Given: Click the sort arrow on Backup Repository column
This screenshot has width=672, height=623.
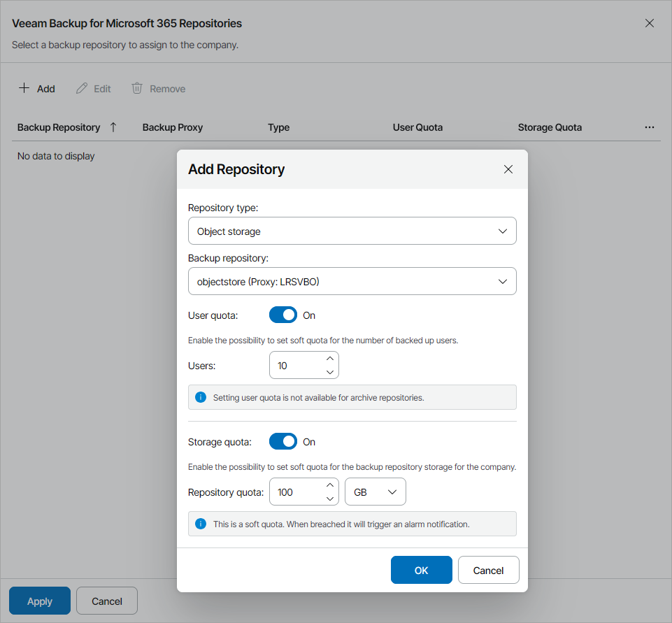Looking at the screenshot, I should [x=113, y=127].
